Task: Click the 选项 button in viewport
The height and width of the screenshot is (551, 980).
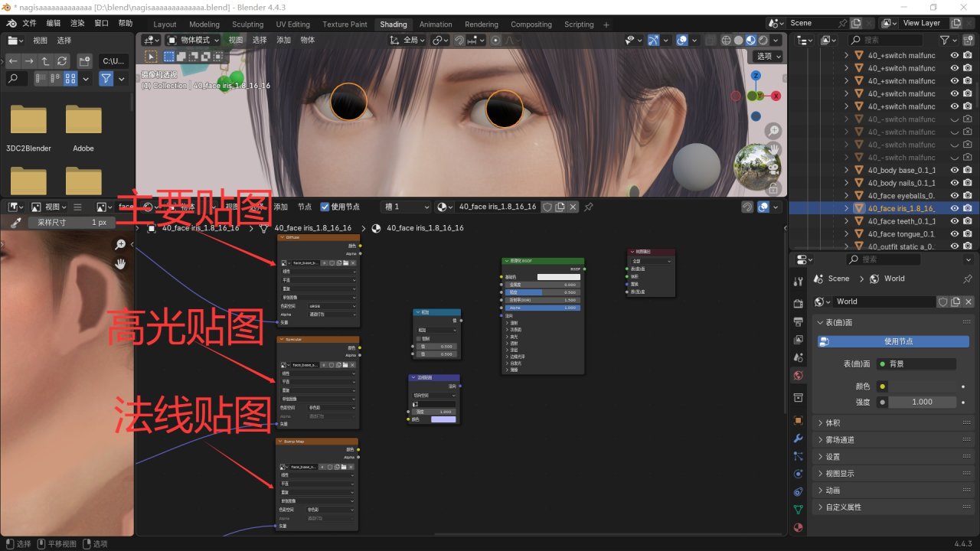Action: pyautogui.click(x=768, y=56)
